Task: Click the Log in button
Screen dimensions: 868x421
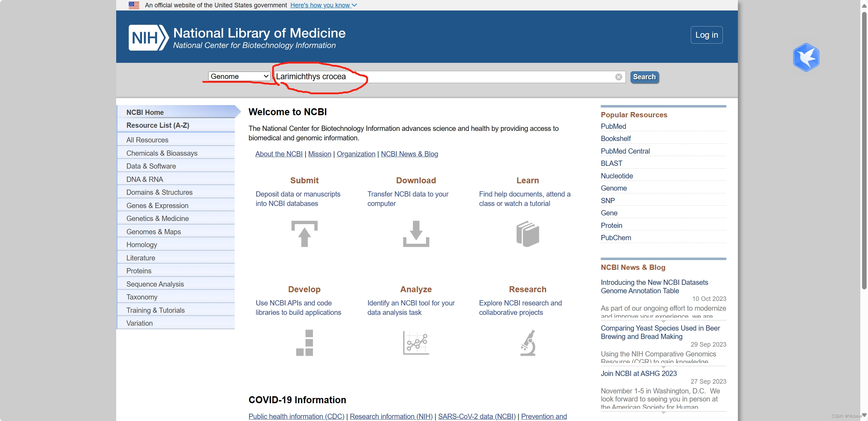Action: pyautogui.click(x=706, y=35)
